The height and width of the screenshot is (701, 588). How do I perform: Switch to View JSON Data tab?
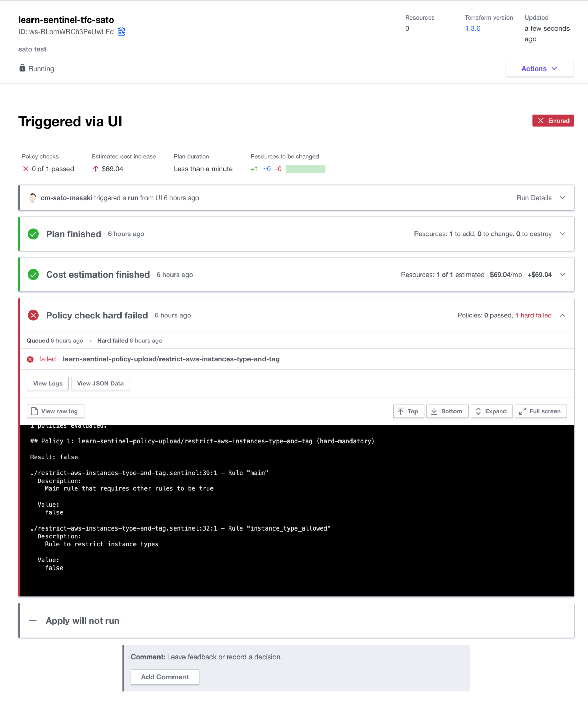(x=100, y=383)
